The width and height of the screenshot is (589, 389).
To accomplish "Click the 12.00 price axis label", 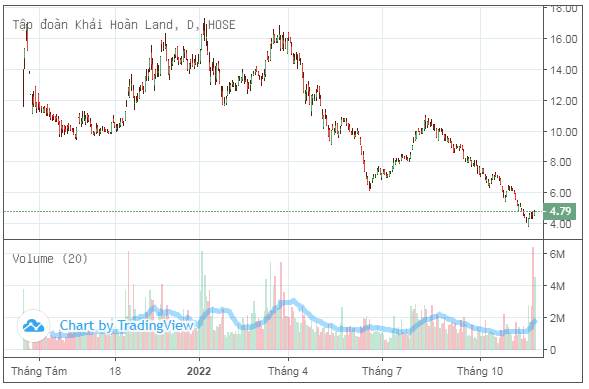I will pos(563,101).
